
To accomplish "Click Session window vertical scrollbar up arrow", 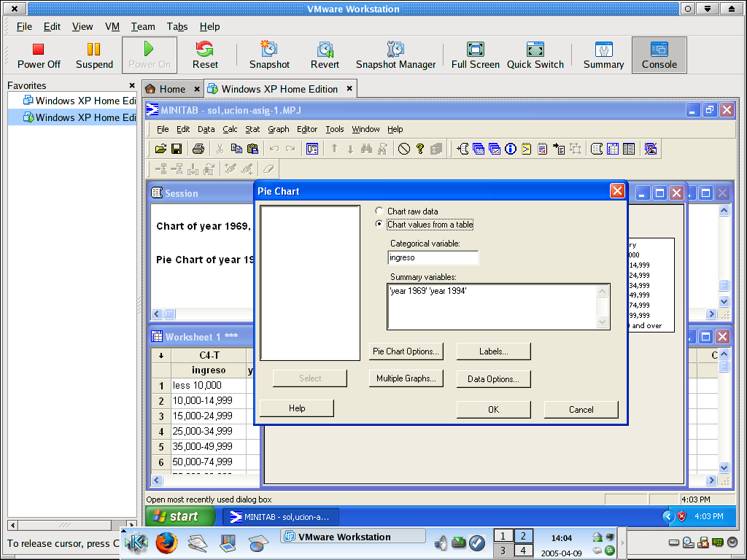I will click(724, 211).
